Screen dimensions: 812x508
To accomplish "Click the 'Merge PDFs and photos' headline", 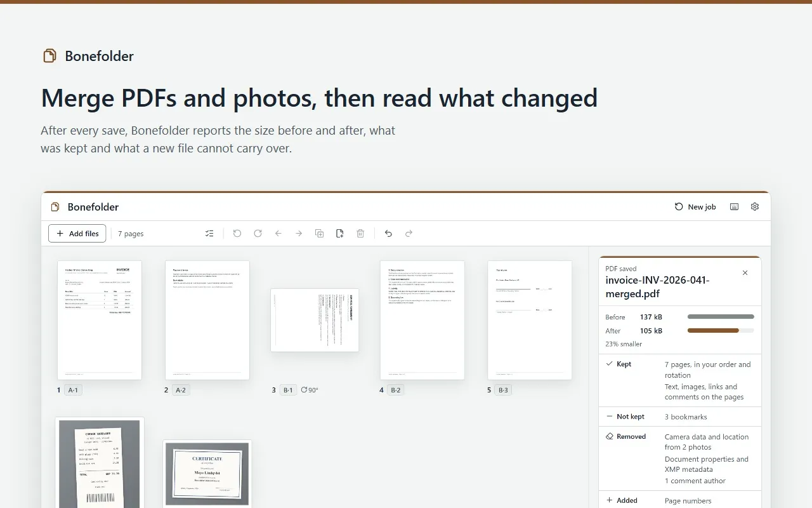I will [319, 98].
